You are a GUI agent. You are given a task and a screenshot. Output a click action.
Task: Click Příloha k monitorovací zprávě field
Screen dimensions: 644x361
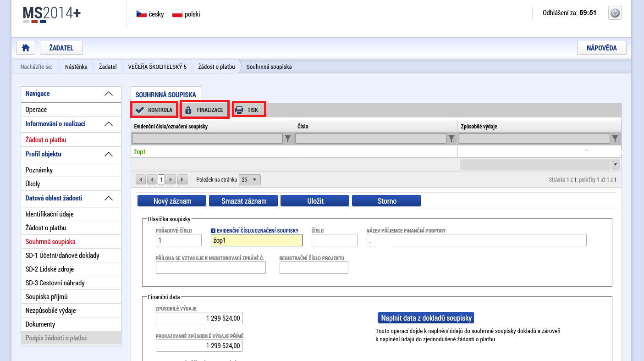211,268
